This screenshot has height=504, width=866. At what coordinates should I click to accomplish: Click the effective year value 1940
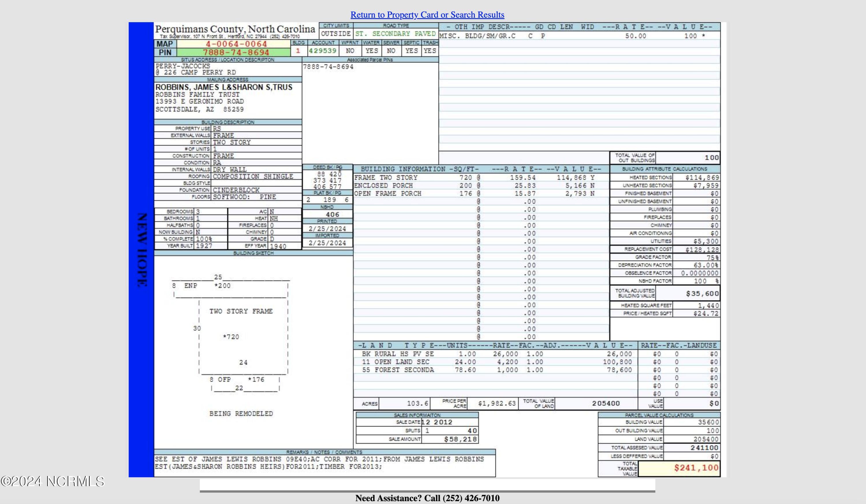click(x=278, y=246)
